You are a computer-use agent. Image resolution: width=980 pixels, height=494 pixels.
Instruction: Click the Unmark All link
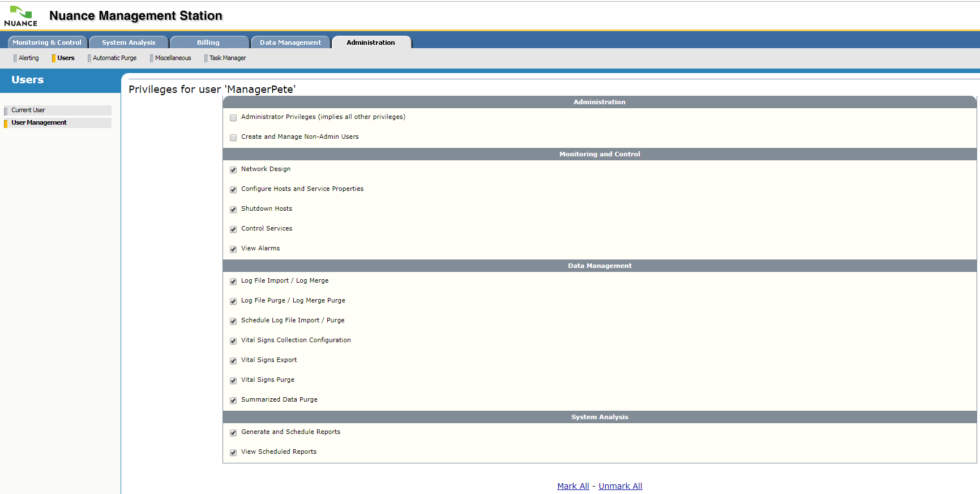point(620,486)
